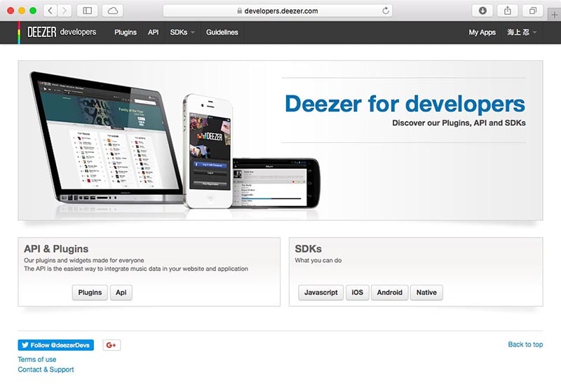Go back with Safari's back arrow

tap(50, 11)
